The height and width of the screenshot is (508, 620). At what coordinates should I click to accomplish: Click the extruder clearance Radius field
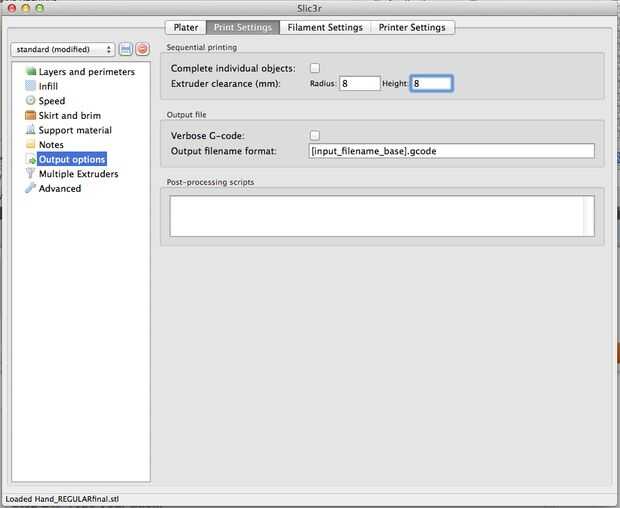tap(359, 83)
